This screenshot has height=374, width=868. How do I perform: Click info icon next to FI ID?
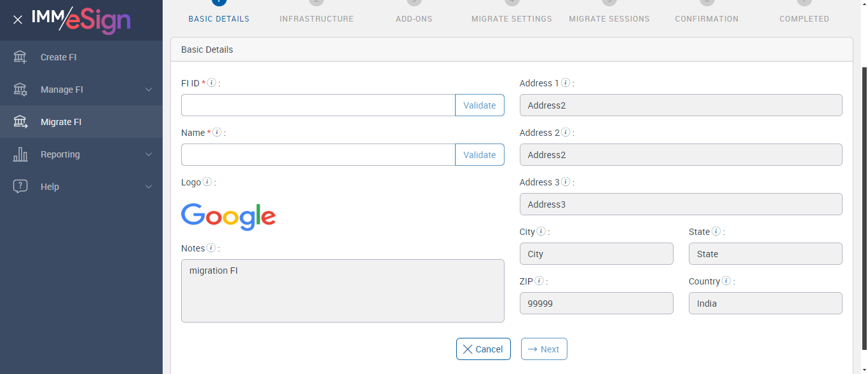(212, 83)
